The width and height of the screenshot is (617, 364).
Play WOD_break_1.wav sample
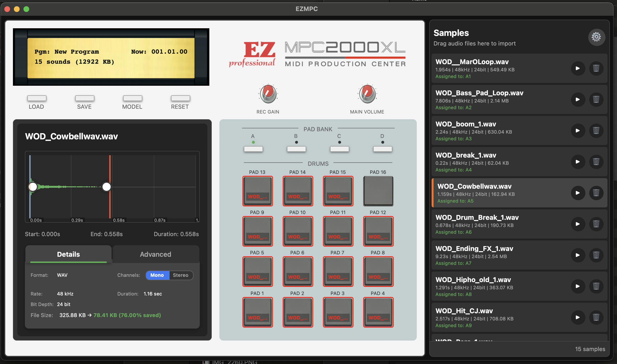point(578,162)
